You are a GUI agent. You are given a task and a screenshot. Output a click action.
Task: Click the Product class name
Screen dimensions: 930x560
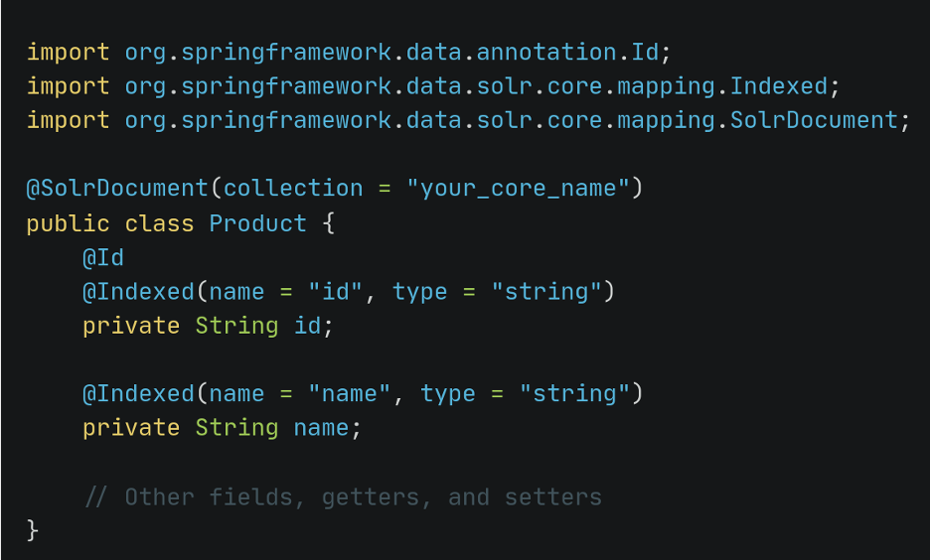[258, 223]
